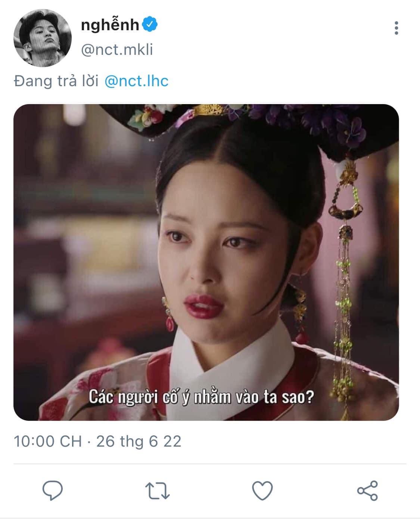Click the subtitle "Các người cố ý nhằm vào ta sao?"

(201, 397)
